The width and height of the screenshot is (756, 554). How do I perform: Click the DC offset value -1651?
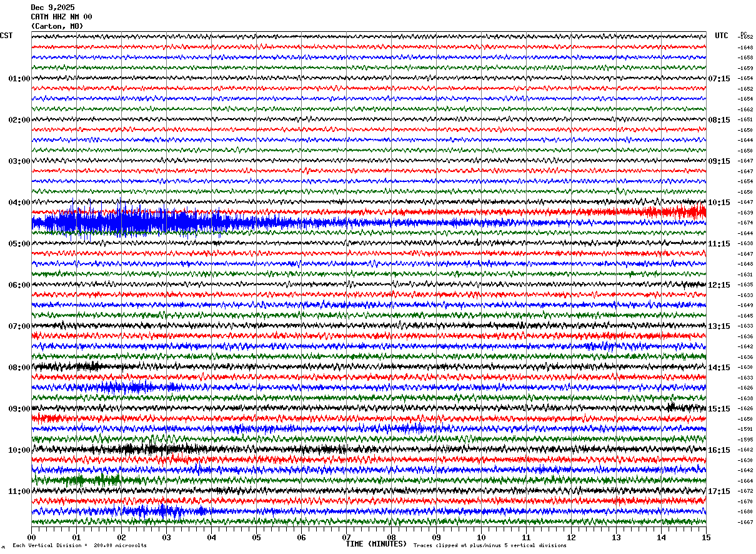point(745,119)
